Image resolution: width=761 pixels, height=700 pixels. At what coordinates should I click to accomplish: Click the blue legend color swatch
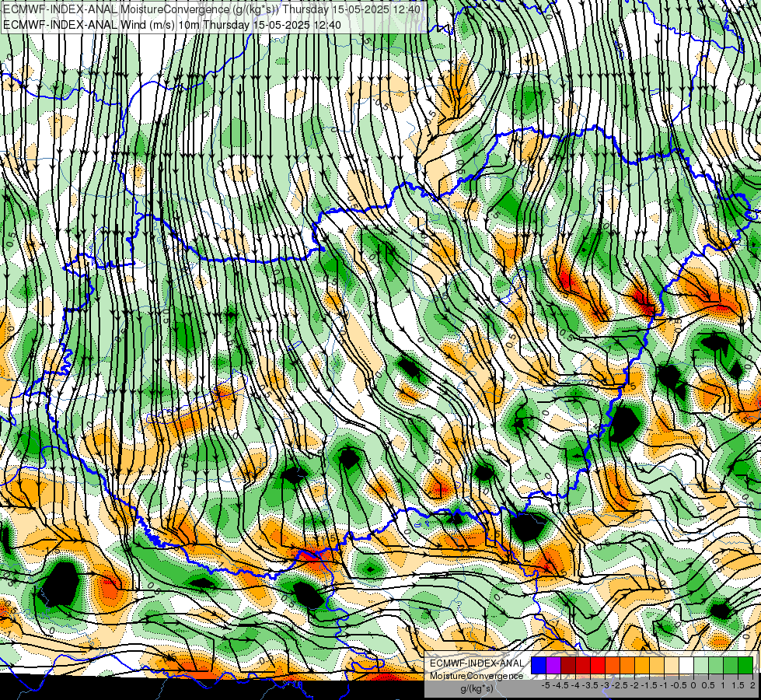pos(539,666)
